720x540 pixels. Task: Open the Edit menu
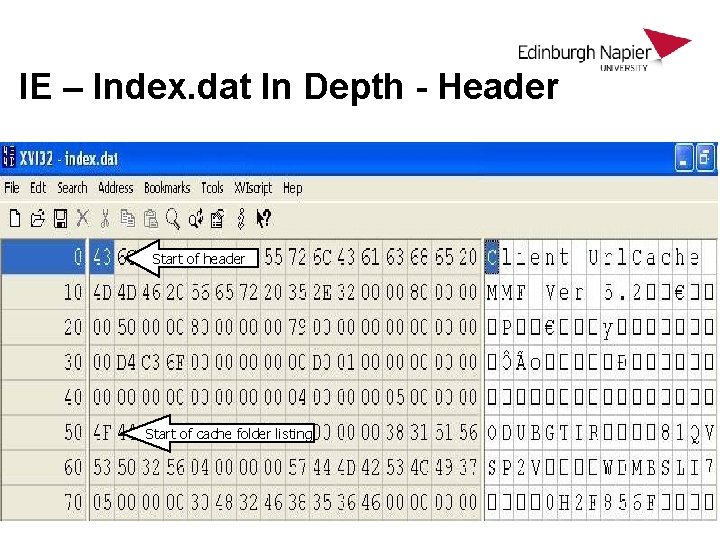coord(38,188)
